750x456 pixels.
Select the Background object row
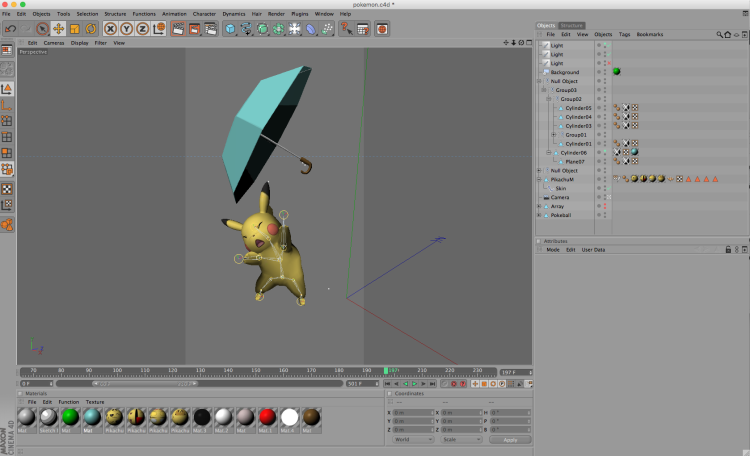coord(565,72)
